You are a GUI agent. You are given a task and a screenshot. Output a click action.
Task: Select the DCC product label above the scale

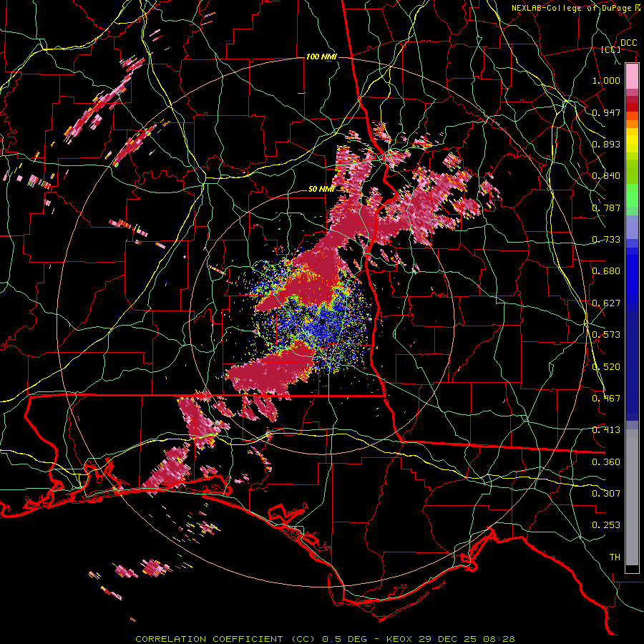click(628, 43)
